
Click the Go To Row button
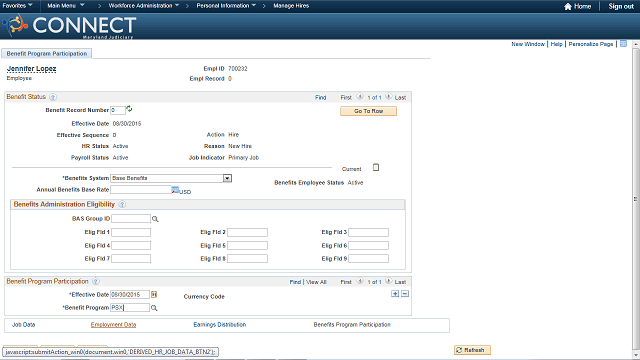pyautogui.click(x=368, y=111)
